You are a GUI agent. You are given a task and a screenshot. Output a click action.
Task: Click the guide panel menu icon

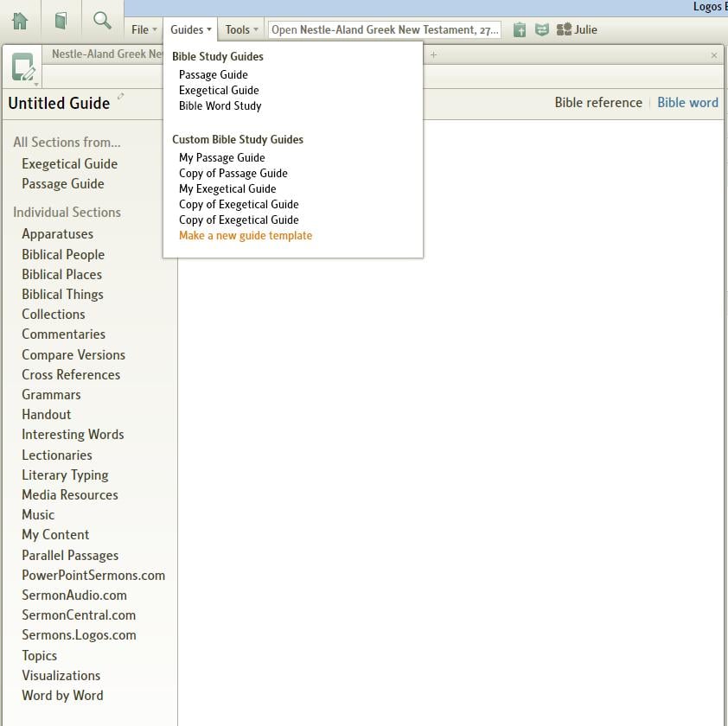pos(23,67)
